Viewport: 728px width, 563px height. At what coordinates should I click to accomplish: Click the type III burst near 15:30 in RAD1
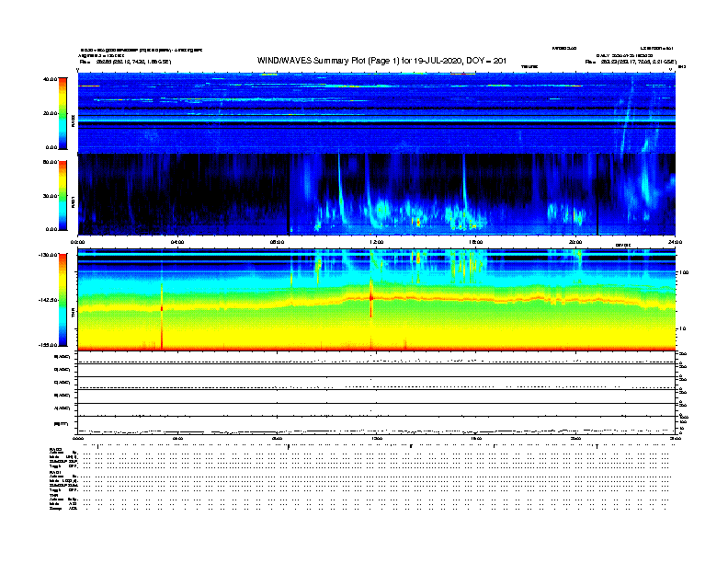(464, 186)
